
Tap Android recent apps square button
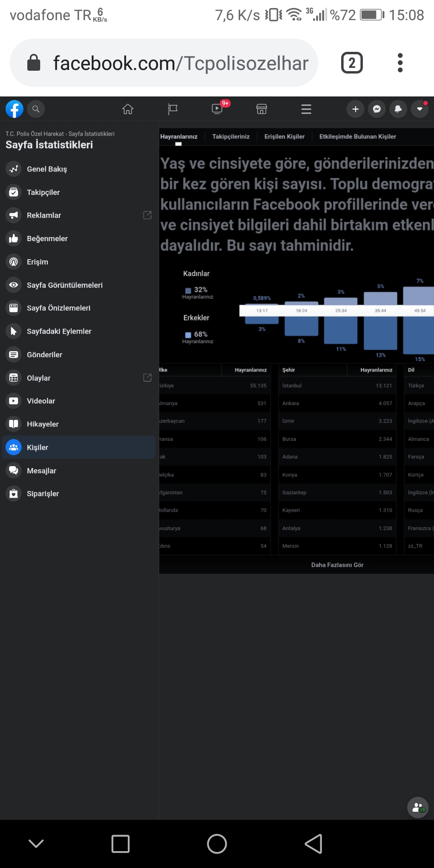[121, 844]
